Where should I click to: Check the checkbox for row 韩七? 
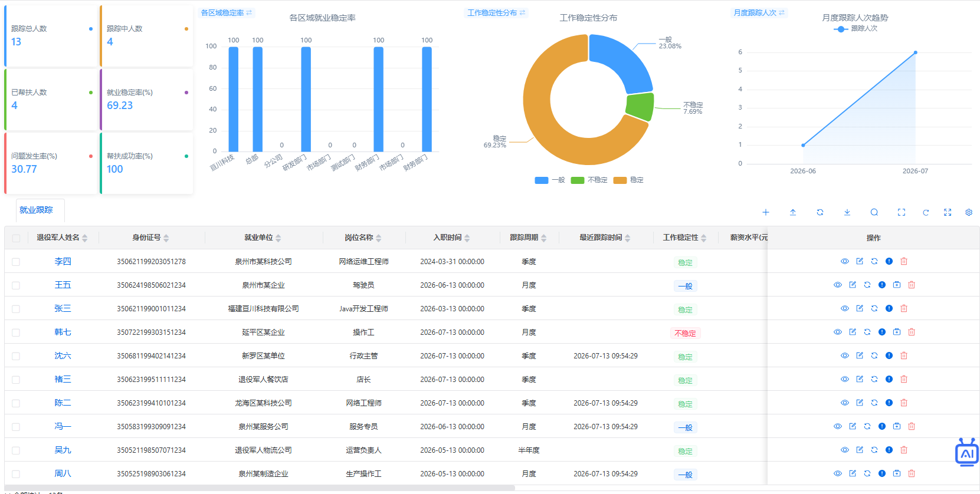(16, 332)
